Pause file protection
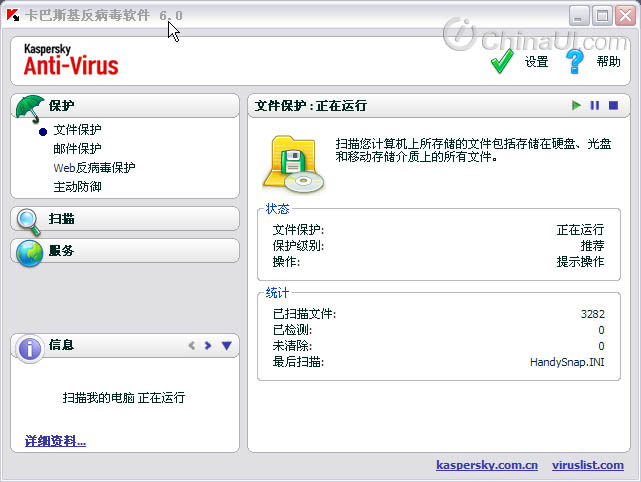This screenshot has width=641, height=482. 595,105
